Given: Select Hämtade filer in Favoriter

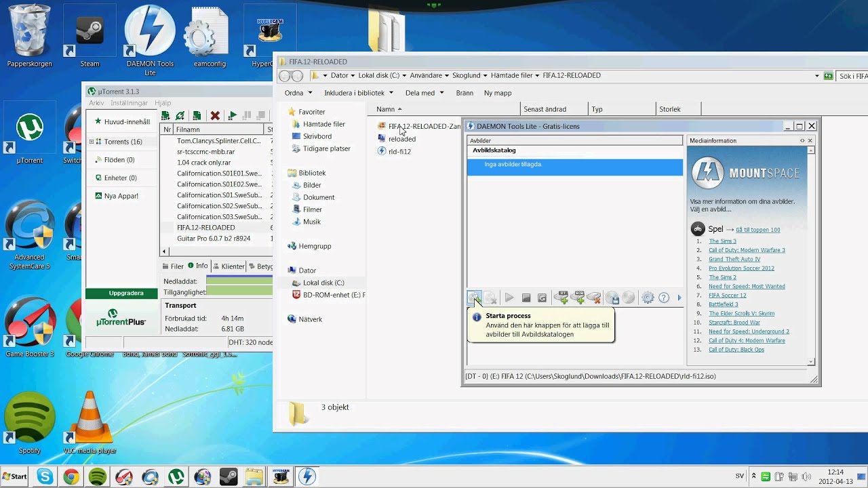Looking at the screenshot, I should 319,124.
